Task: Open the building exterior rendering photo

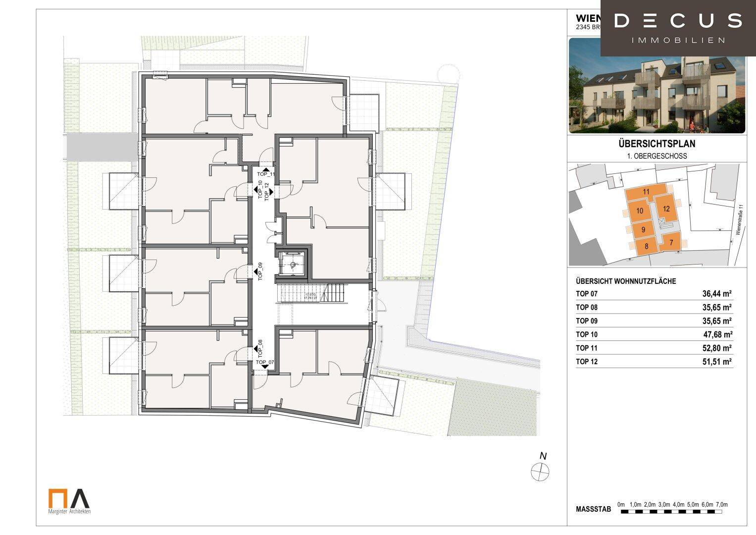Action: tap(656, 86)
